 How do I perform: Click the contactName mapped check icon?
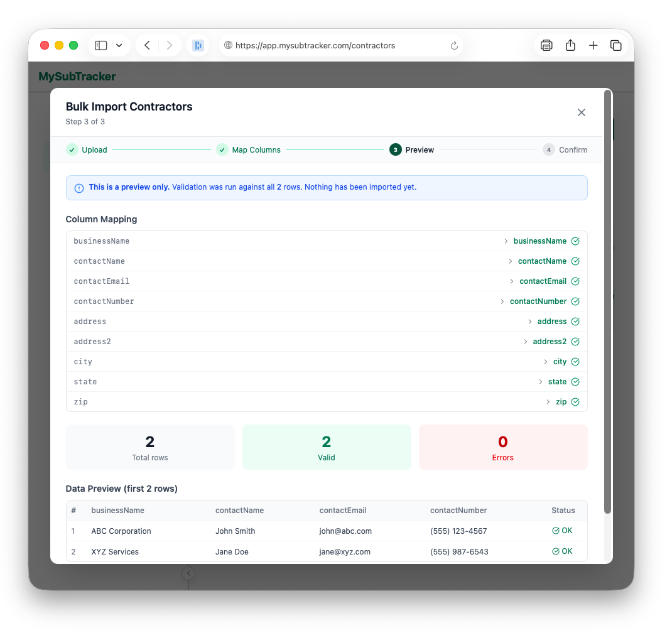[x=575, y=261]
